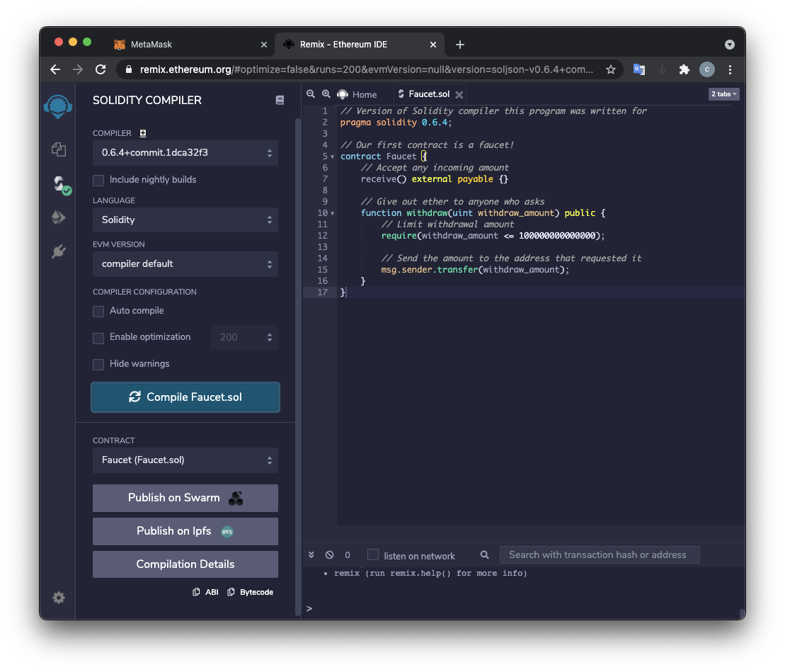This screenshot has height=672, width=785.
Task: Collapse the contract Faucet code fold arrow
Action: pos(333,156)
